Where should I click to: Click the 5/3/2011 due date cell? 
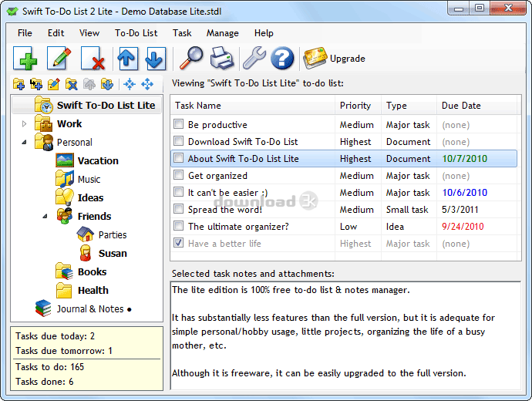tap(460, 209)
